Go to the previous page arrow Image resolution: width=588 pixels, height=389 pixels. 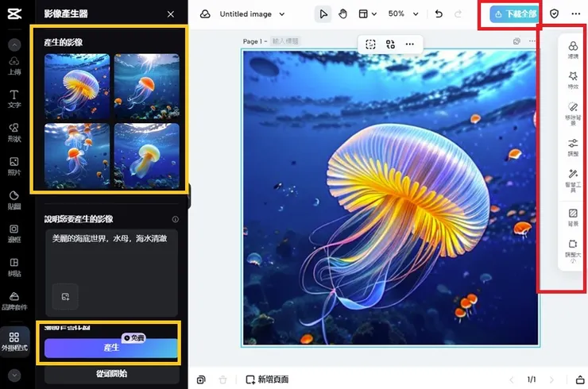512,379
